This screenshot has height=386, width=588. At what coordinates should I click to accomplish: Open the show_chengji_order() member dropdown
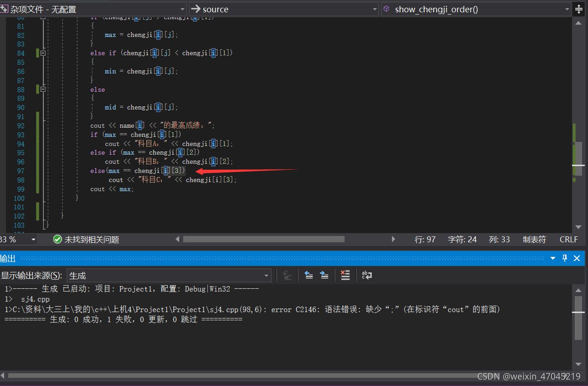[567, 9]
